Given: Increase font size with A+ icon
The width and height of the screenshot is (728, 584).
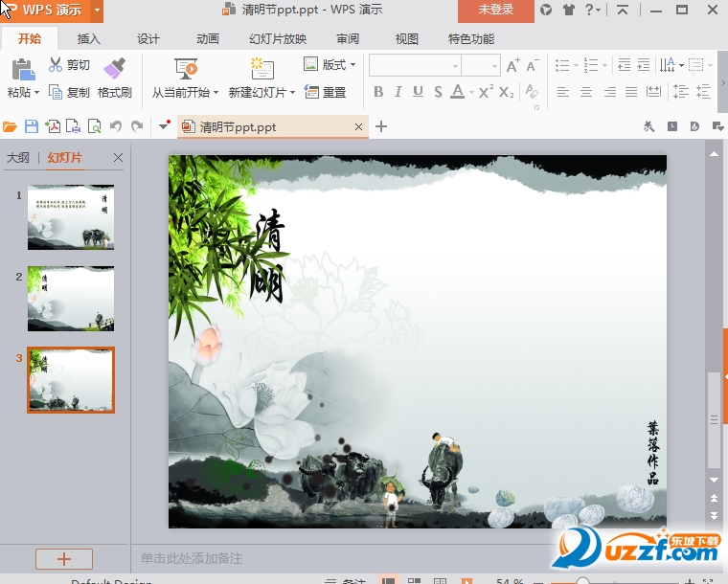Looking at the screenshot, I should pos(512,65).
